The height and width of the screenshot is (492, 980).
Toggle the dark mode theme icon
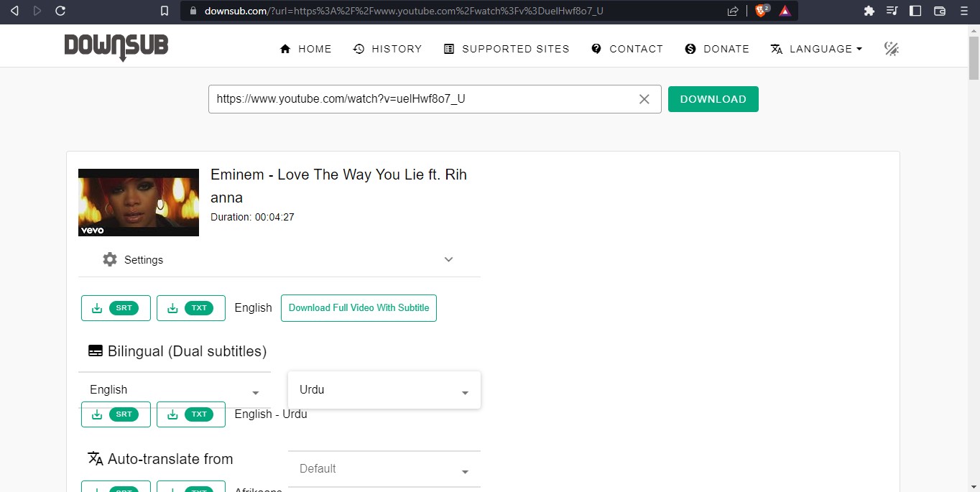click(892, 49)
